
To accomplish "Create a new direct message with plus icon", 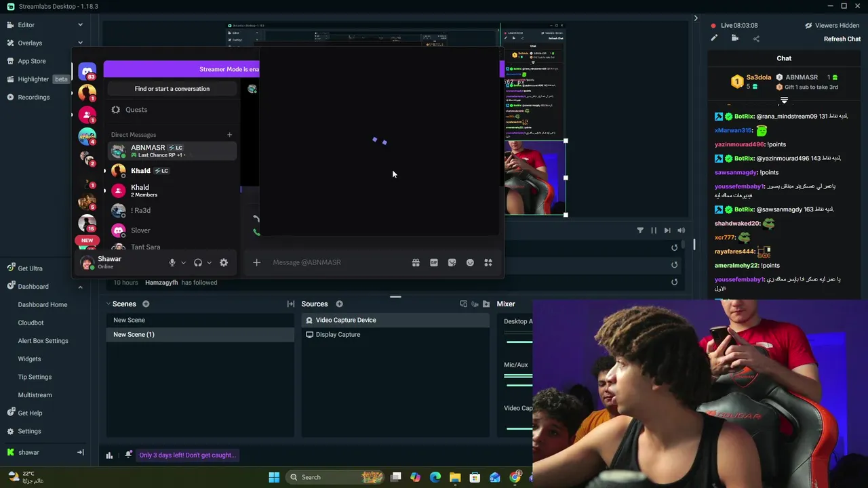I will coord(229,135).
